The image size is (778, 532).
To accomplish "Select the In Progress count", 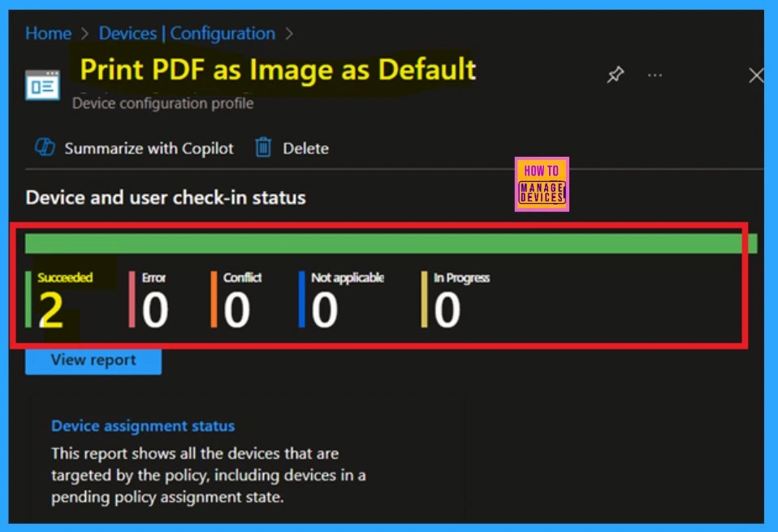I will tap(447, 309).
